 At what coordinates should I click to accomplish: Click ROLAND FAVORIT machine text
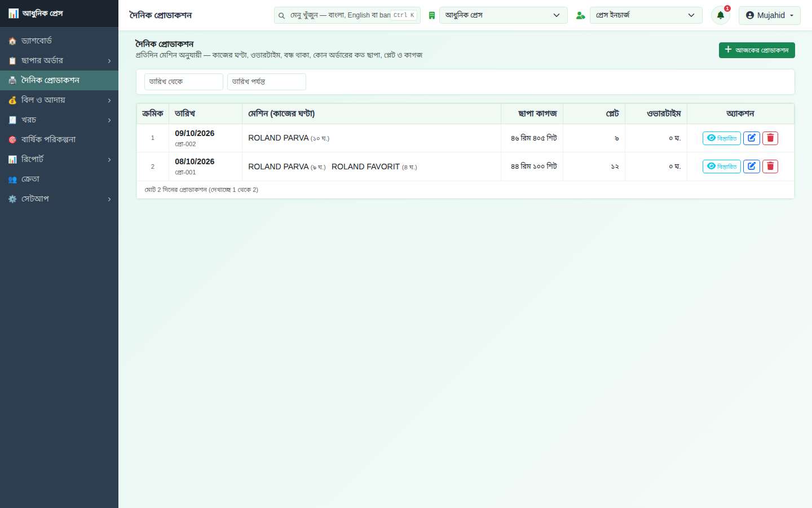[x=365, y=167]
